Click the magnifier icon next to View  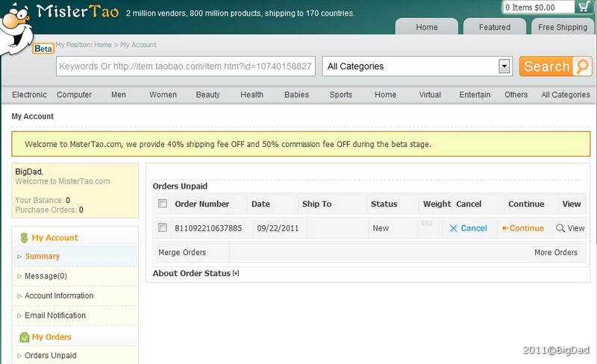click(x=560, y=228)
